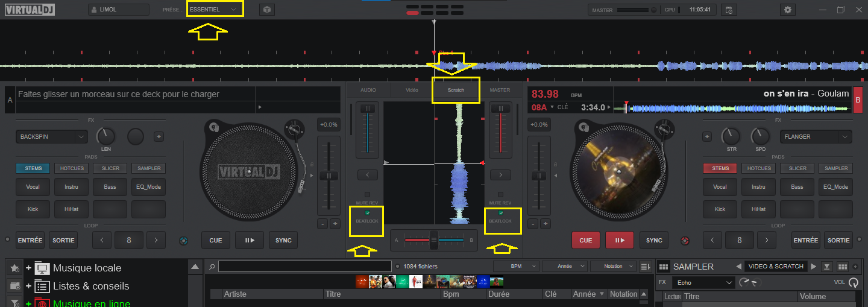Click the left deck pitch plus button
This screenshot has height=307, width=868.
pos(335,224)
